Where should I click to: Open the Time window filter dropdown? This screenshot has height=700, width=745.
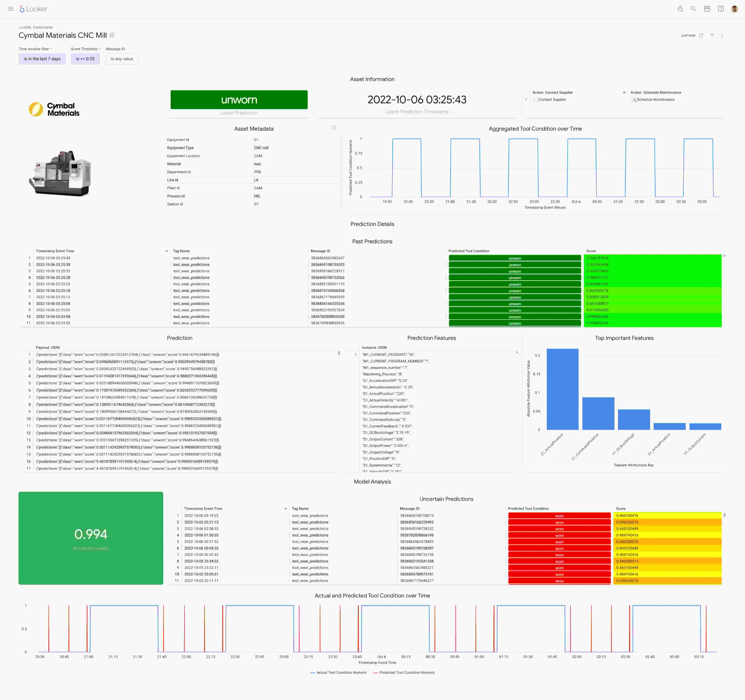[42, 59]
